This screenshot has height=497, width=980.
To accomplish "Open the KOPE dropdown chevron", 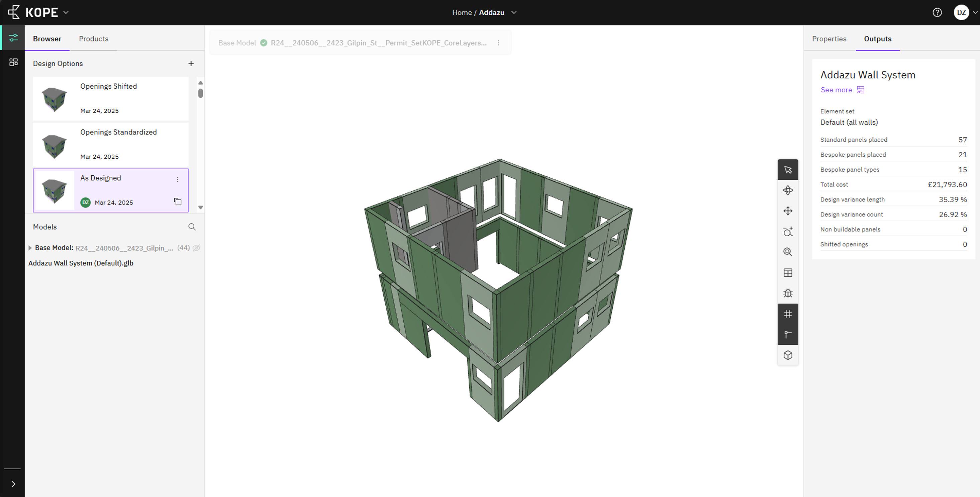I will click(66, 13).
